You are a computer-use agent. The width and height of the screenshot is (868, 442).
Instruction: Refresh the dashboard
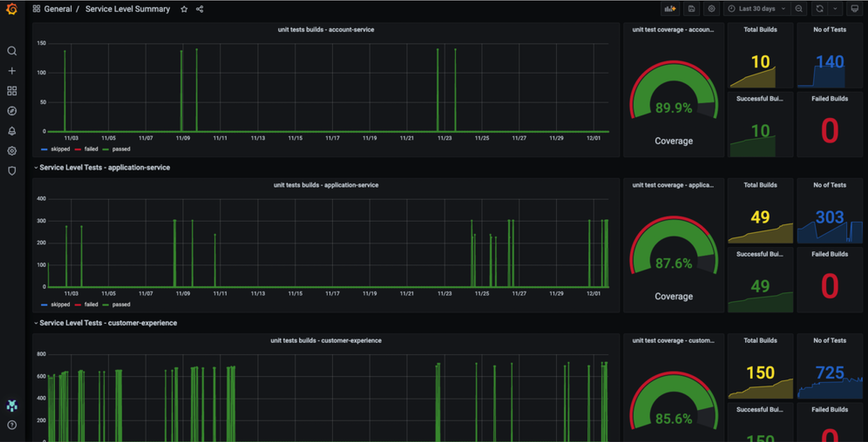click(820, 9)
